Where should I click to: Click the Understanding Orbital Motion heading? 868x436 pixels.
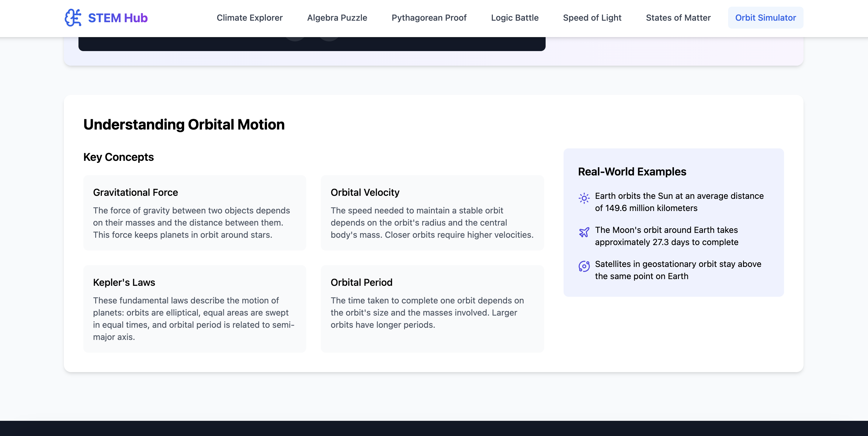click(x=184, y=124)
